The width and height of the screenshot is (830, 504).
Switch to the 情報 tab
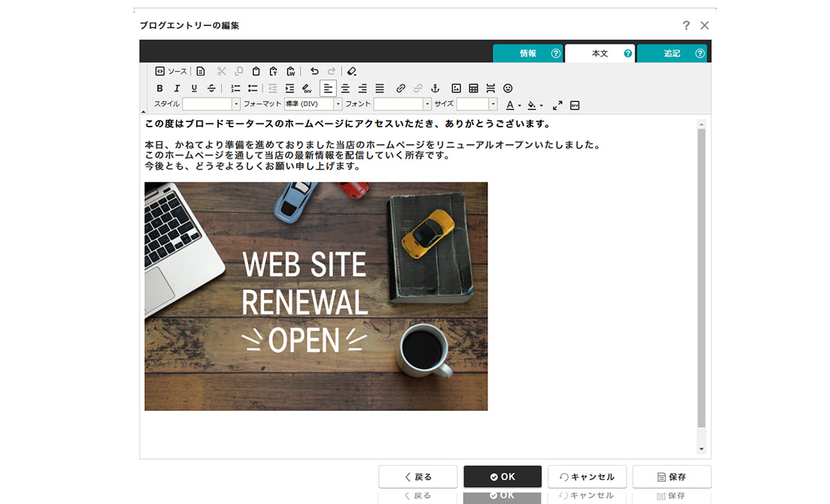point(528,53)
